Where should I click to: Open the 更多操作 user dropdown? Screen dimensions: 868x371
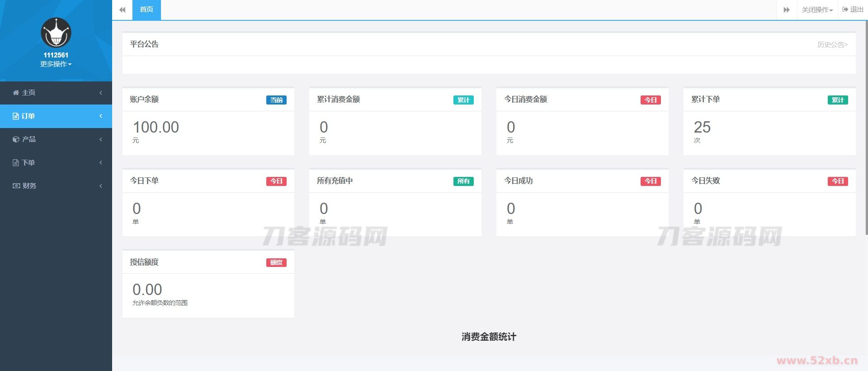pyautogui.click(x=56, y=64)
